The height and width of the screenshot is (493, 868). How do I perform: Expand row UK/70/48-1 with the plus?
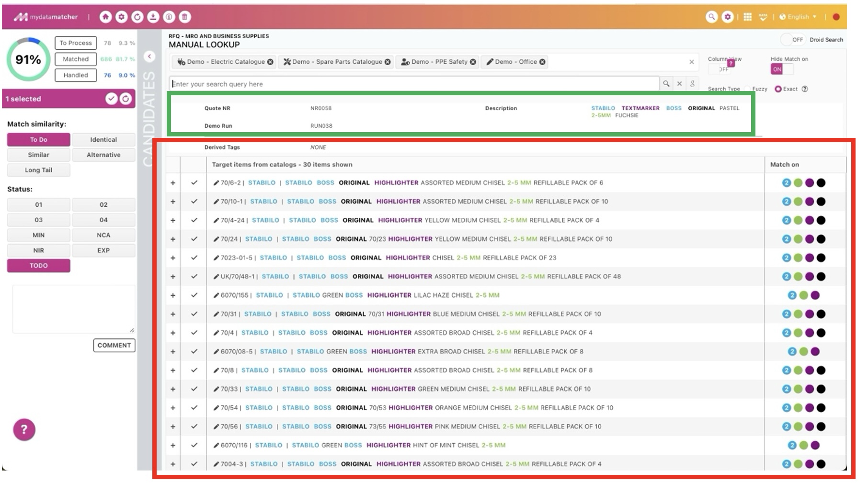click(x=173, y=277)
